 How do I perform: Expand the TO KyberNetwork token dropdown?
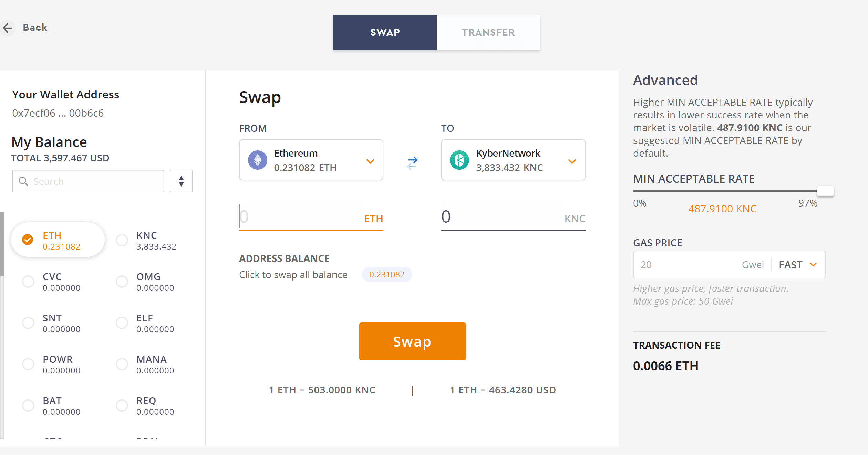click(572, 161)
